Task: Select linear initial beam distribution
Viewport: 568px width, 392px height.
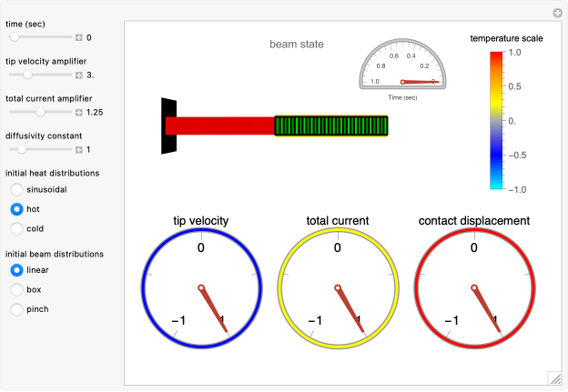Action: [16, 270]
